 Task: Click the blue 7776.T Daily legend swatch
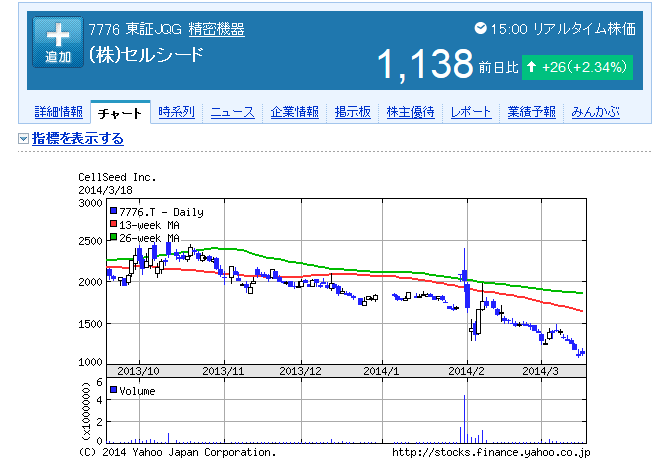click(113, 211)
